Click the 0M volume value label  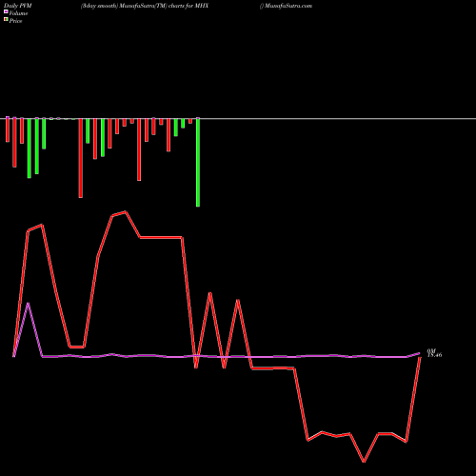click(x=431, y=351)
